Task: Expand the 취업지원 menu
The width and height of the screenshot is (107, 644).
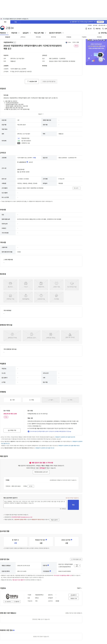Action: [16, 33]
